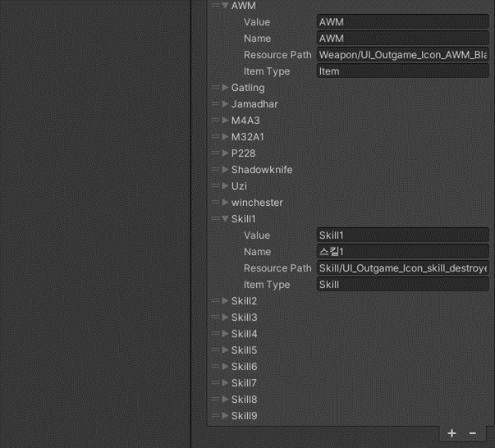Click the AWM Name input field
The height and width of the screenshot is (448, 495).
[x=403, y=39]
